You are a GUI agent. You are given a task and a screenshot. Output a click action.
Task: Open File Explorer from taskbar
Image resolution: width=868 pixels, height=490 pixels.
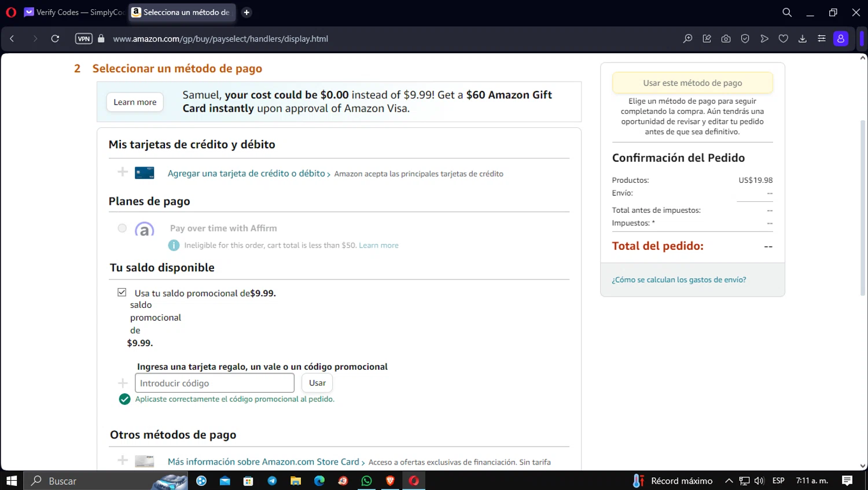click(296, 481)
